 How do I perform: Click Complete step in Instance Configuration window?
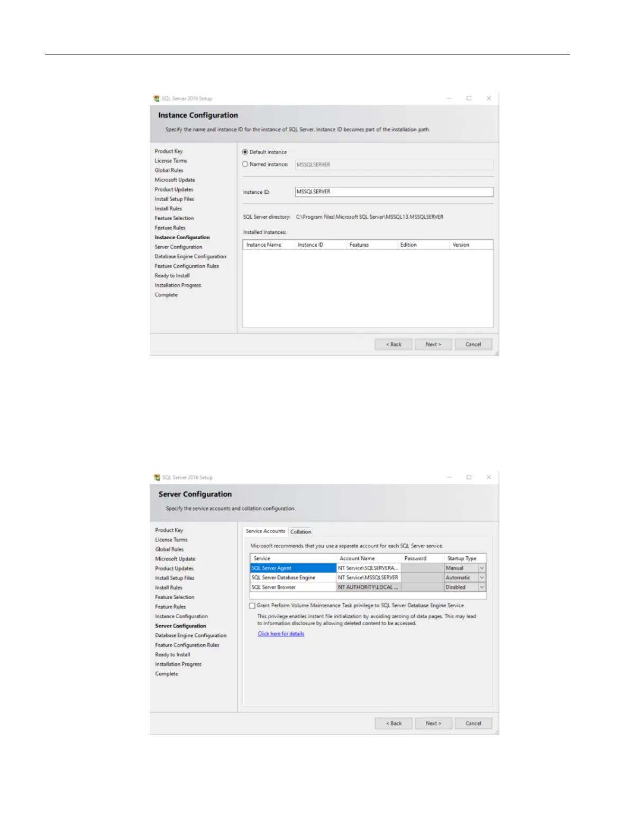click(x=166, y=295)
